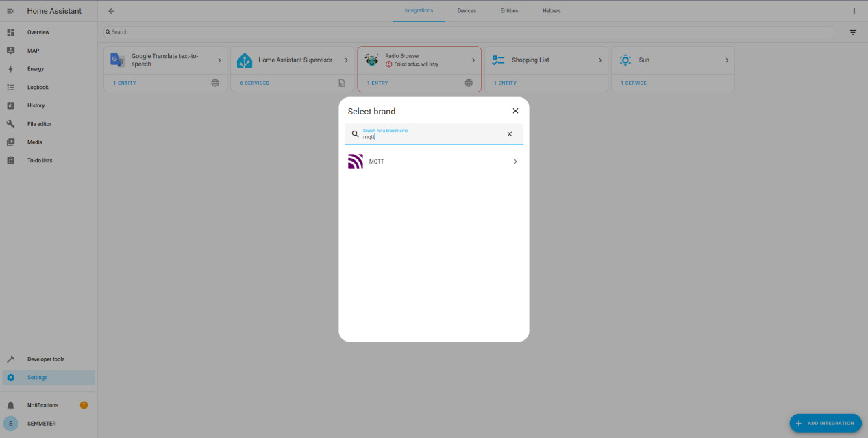Focus the integrations Search bar
The width and height of the screenshot is (868, 438).
pyautogui.click(x=469, y=32)
